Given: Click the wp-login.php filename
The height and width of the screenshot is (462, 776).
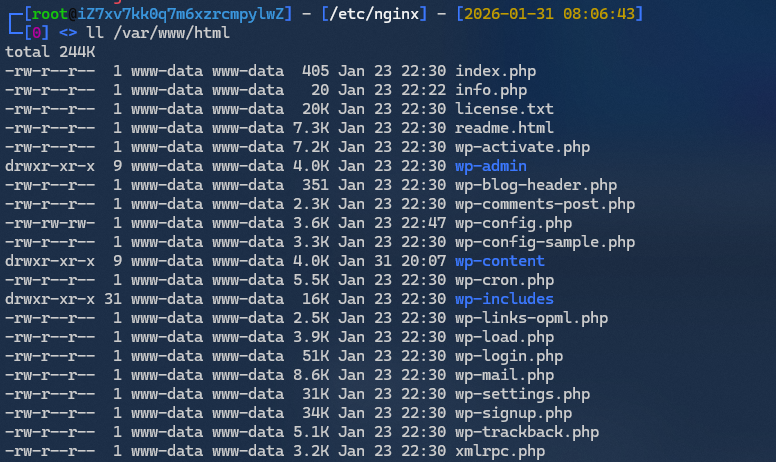Looking at the screenshot, I should [509, 356].
